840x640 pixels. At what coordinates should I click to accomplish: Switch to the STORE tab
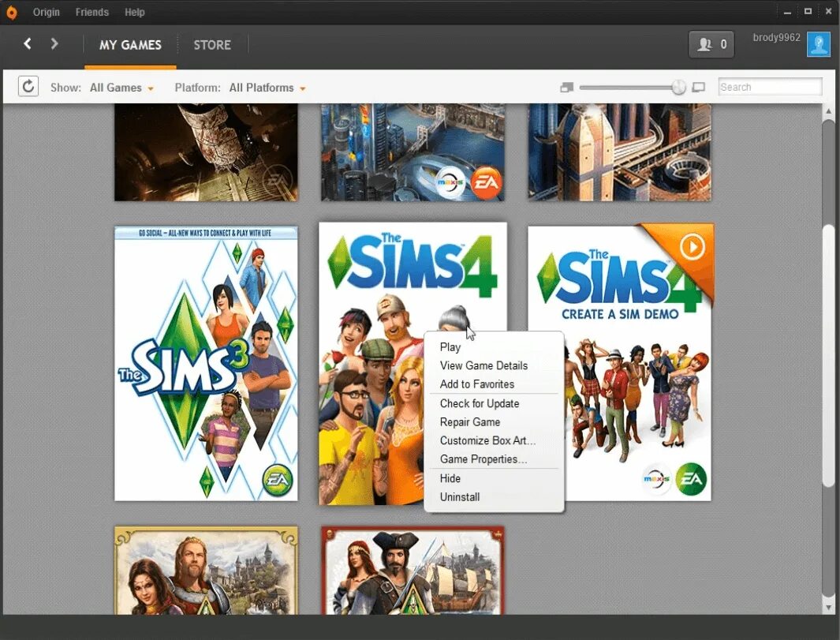coord(212,45)
